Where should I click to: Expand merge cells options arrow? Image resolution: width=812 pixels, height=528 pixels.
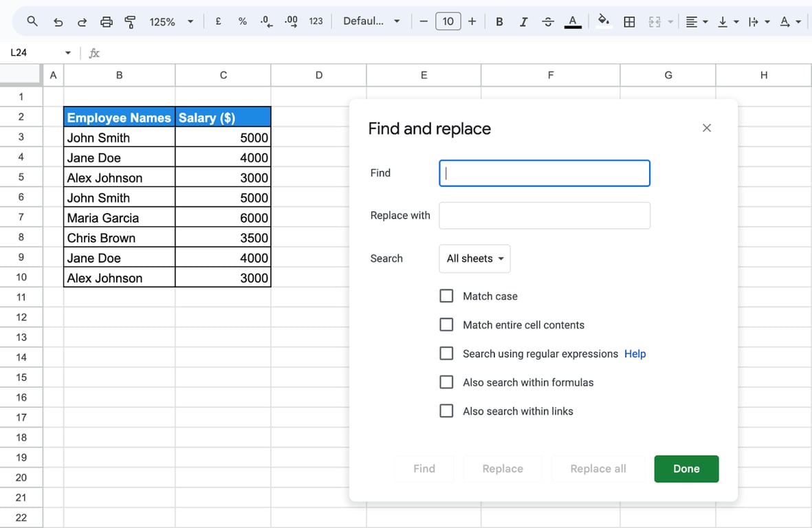(670, 22)
